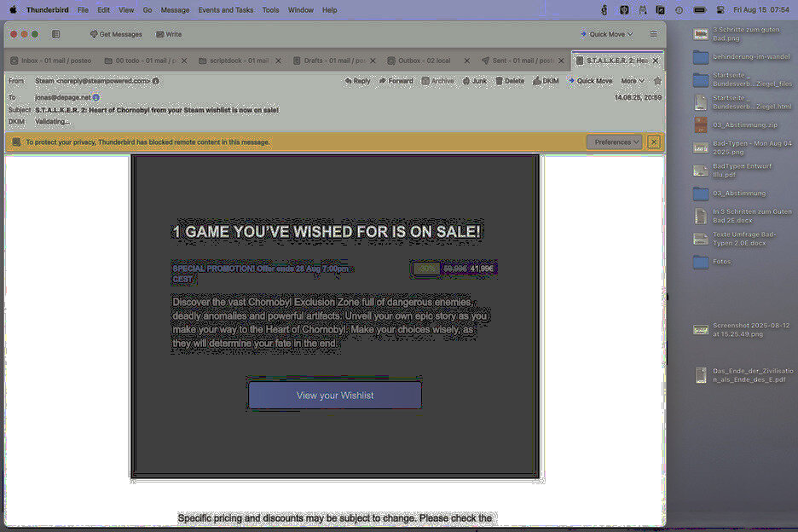Close the scriptdock tab

click(x=279, y=61)
